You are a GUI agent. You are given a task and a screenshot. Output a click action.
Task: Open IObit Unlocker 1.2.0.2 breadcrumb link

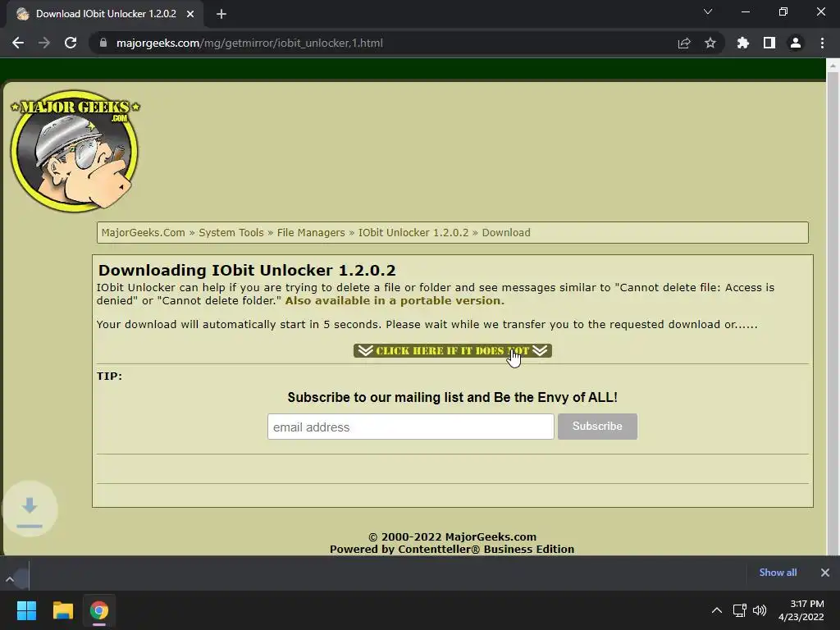pyautogui.click(x=413, y=232)
